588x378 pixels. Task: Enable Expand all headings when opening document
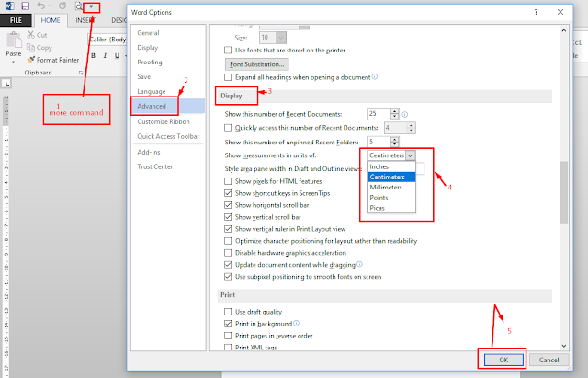pyautogui.click(x=228, y=77)
